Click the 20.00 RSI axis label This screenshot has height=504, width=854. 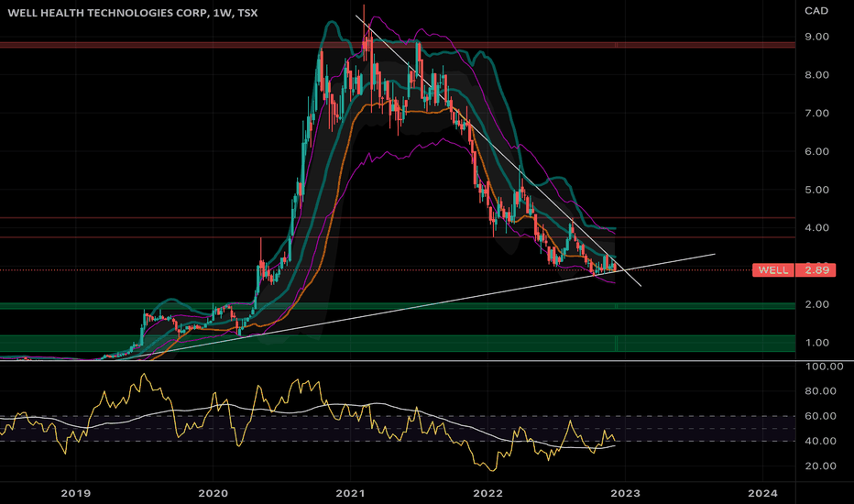[821, 466]
